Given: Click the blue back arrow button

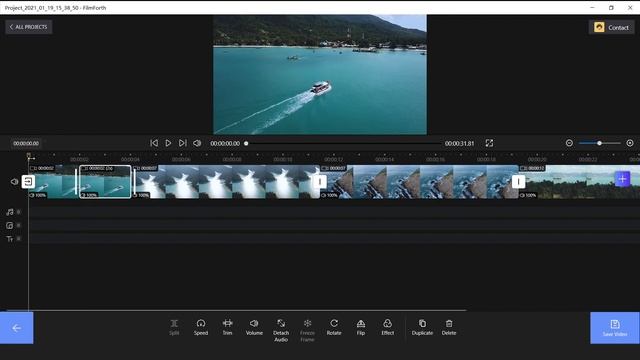Looking at the screenshot, I should coord(17,328).
